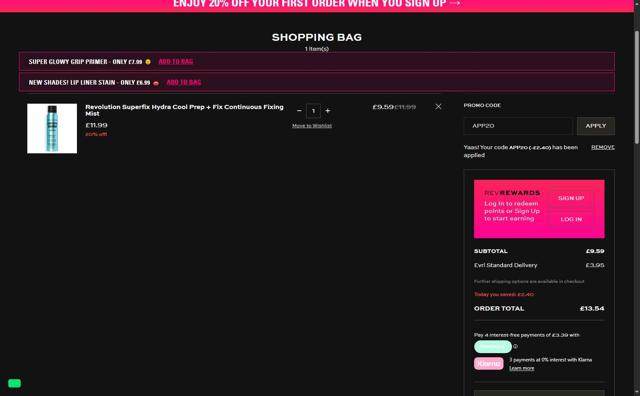Click the £11.99 price under product name
The width and height of the screenshot is (640, 396).
pyautogui.click(x=96, y=125)
